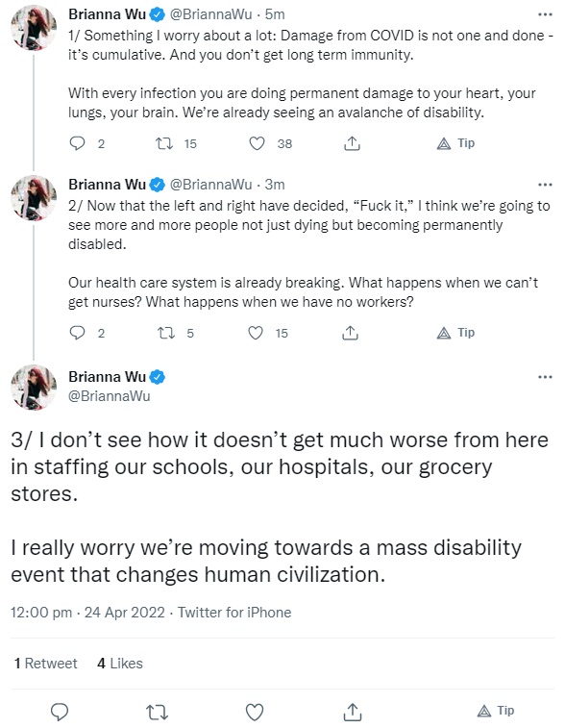Viewport: 565px width, 728px height.
Task: Open Brianna Wu's avatar on first tweet
Action: 34,28
